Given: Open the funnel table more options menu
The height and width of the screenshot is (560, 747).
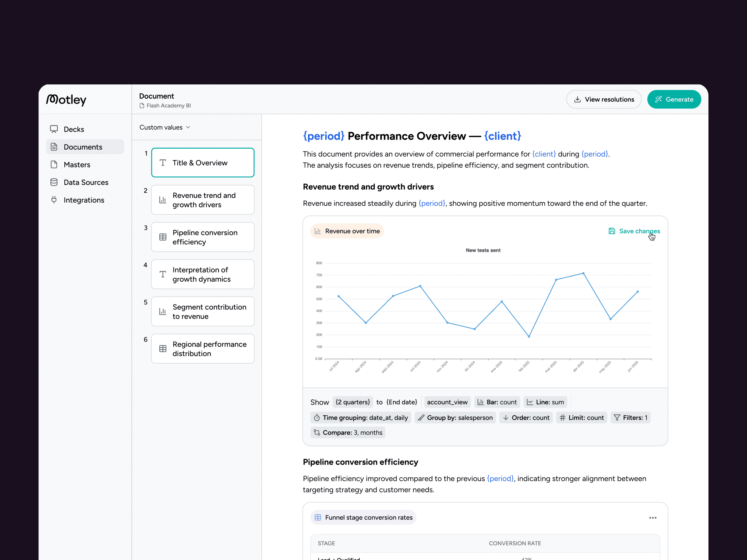Looking at the screenshot, I should click(x=653, y=518).
